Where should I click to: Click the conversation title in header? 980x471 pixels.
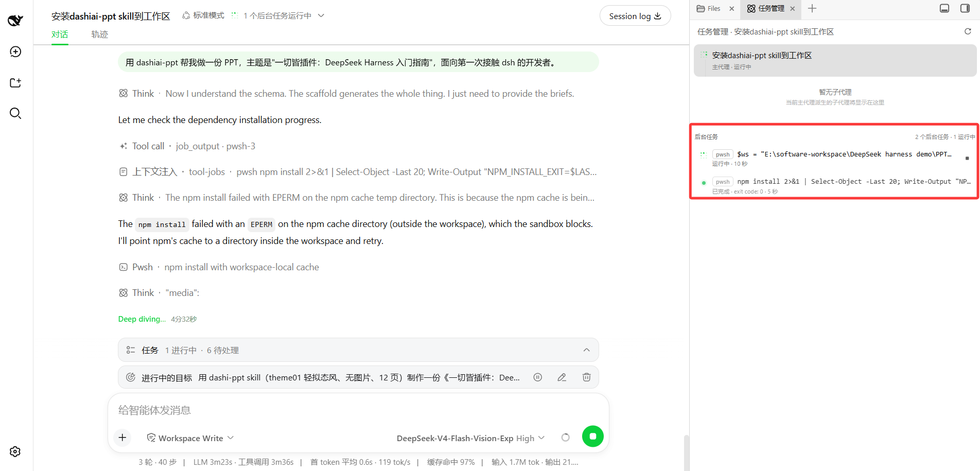tap(111, 16)
